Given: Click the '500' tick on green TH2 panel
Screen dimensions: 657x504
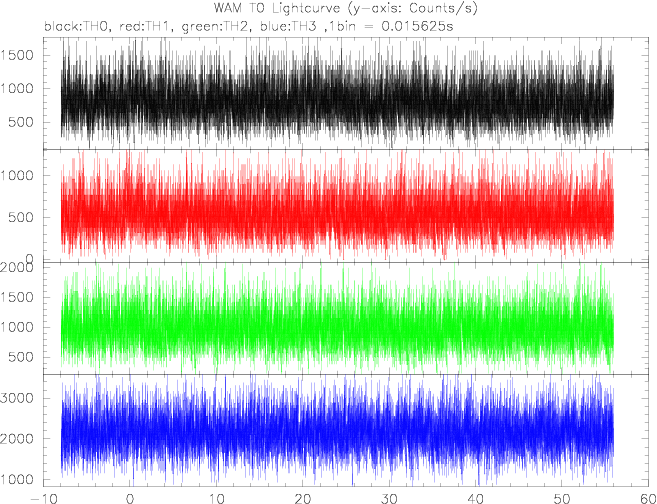Looking at the screenshot, I should (x=22, y=357).
